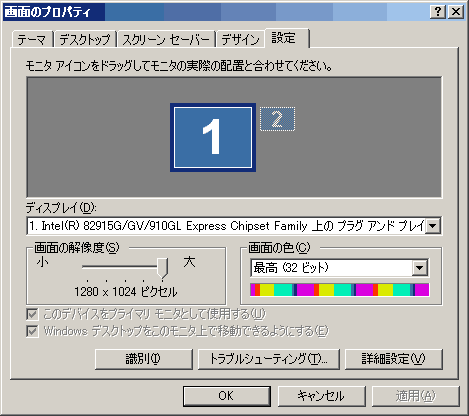The height and width of the screenshot is (416, 469).
Task: Click the 識別 button
Action: (x=144, y=359)
